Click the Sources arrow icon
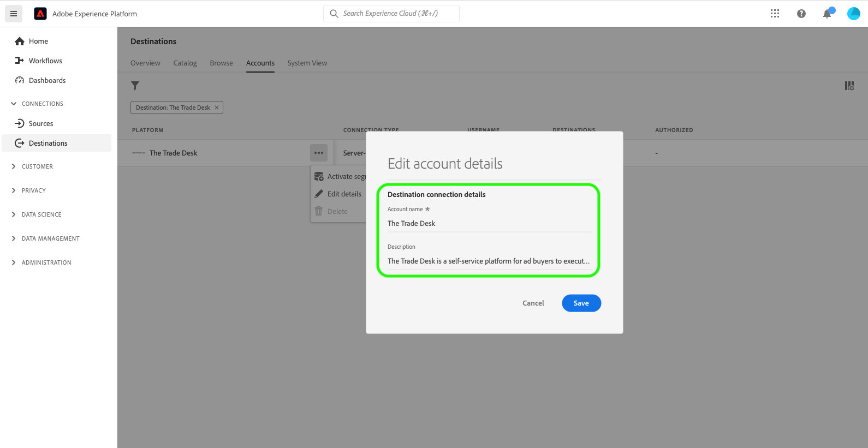The width and height of the screenshot is (868, 448). pos(20,123)
